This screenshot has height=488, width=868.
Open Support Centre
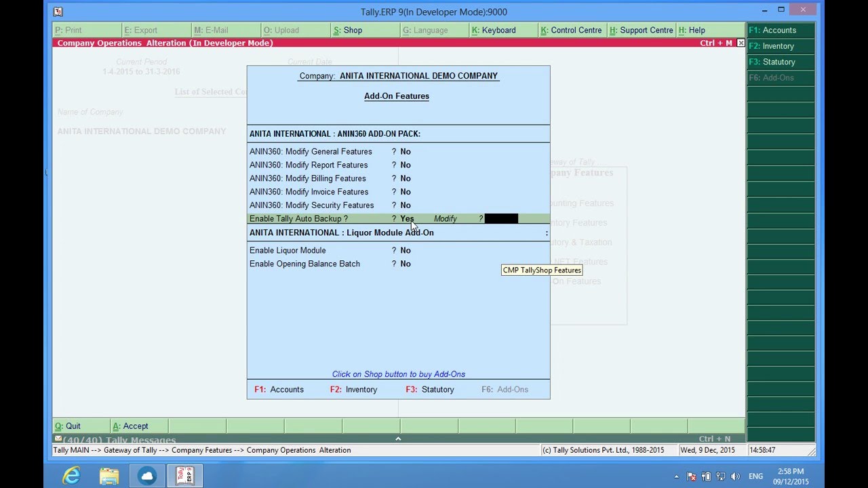[642, 30]
